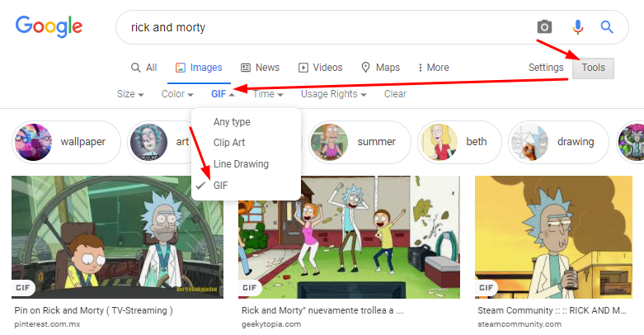Click the wallpaper chip thumbnail image

34,142
